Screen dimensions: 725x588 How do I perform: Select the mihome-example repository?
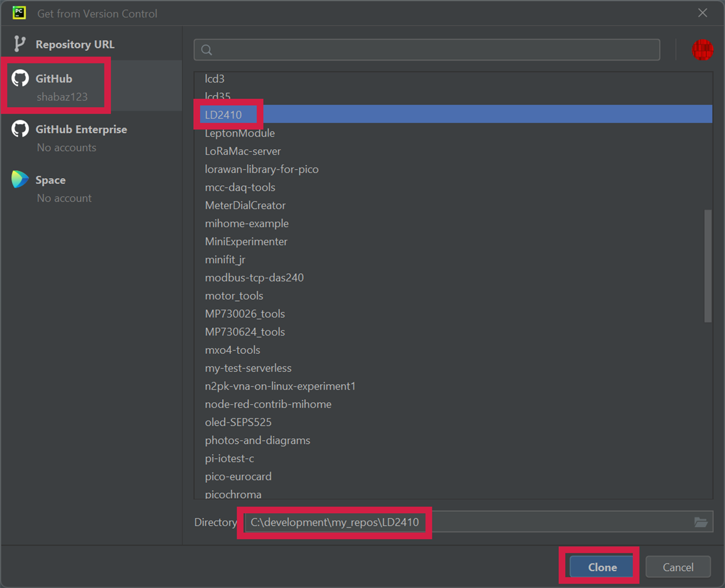tap(454, 223)
